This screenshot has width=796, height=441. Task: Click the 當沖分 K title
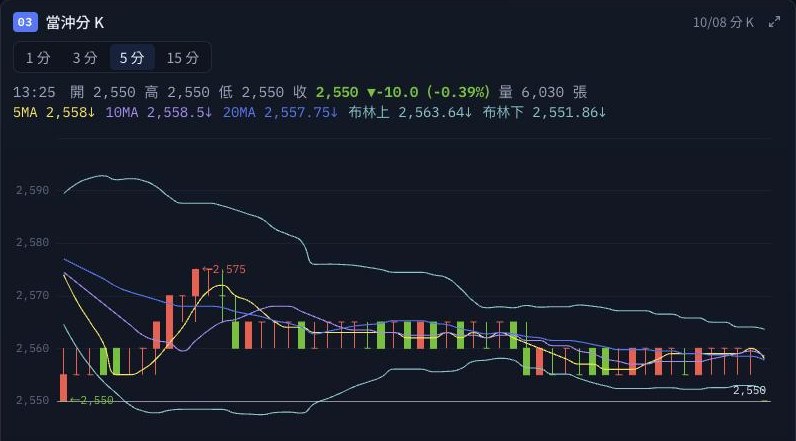click(x=75, y=22)
